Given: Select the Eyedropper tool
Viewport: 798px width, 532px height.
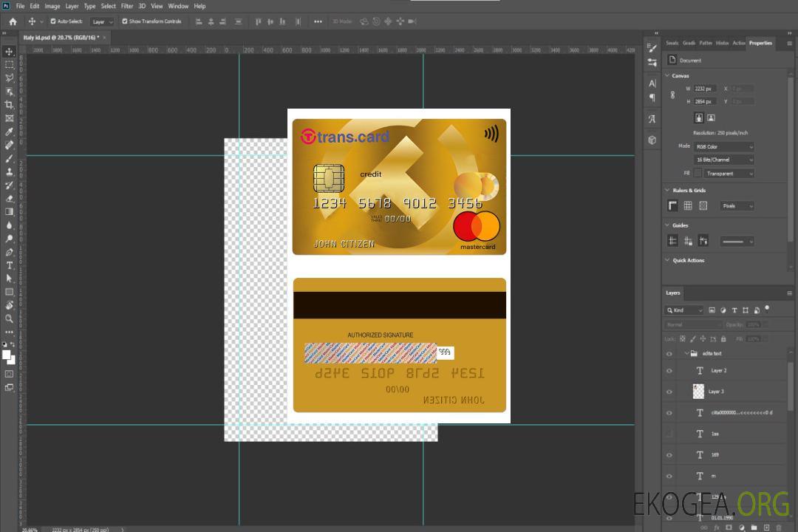Looking at the screenshot, I should 9,132.
